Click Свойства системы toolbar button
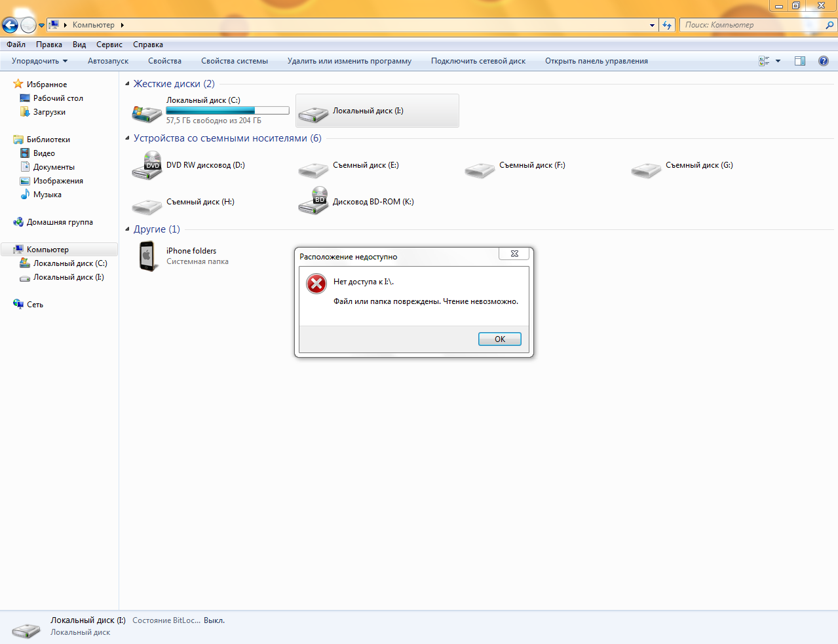The width and height of the screenshot is (838, 644). [x=235, y=61]
